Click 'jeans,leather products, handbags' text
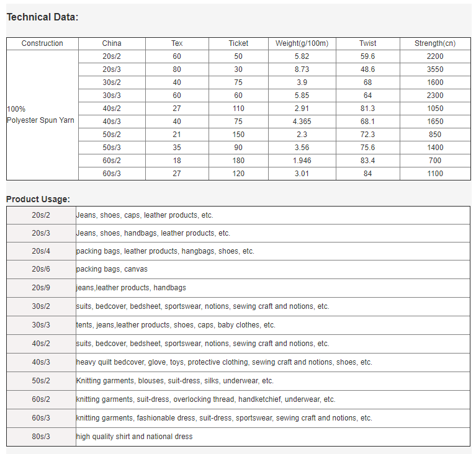Viewport: 476px width, 454px height. 131,288
